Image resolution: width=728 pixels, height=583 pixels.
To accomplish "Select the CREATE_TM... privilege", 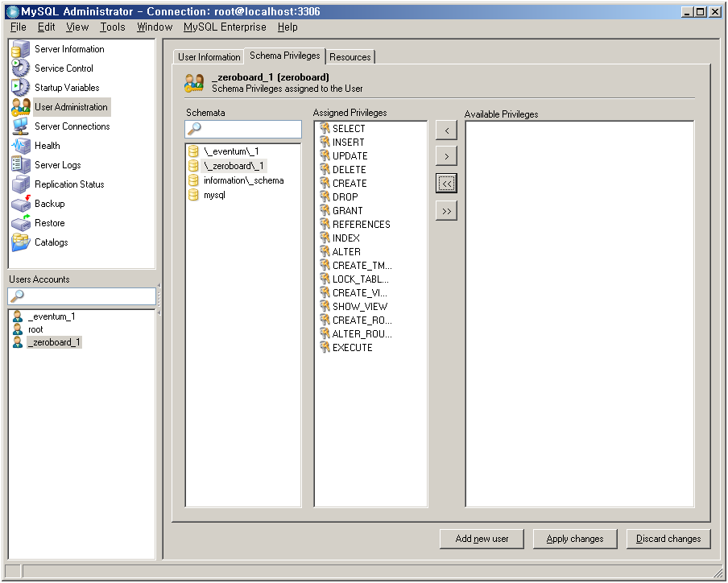I will coord(357,266).
